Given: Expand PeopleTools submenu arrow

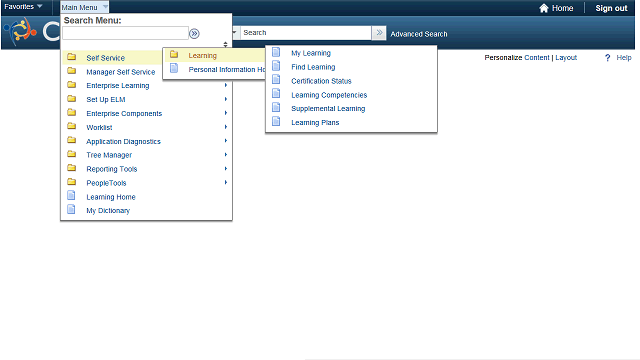Looking at the screenshot, I should coord(225,182).
